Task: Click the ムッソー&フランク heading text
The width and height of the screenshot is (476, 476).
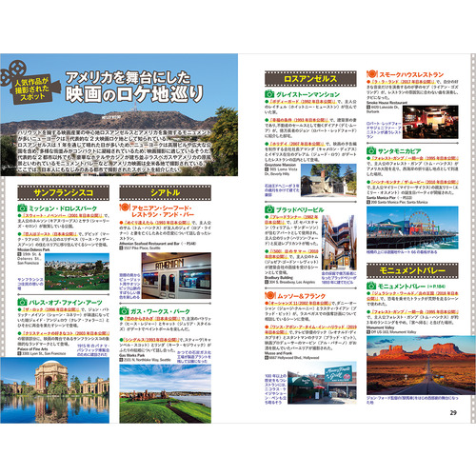Action: click(x=302, y=296)
